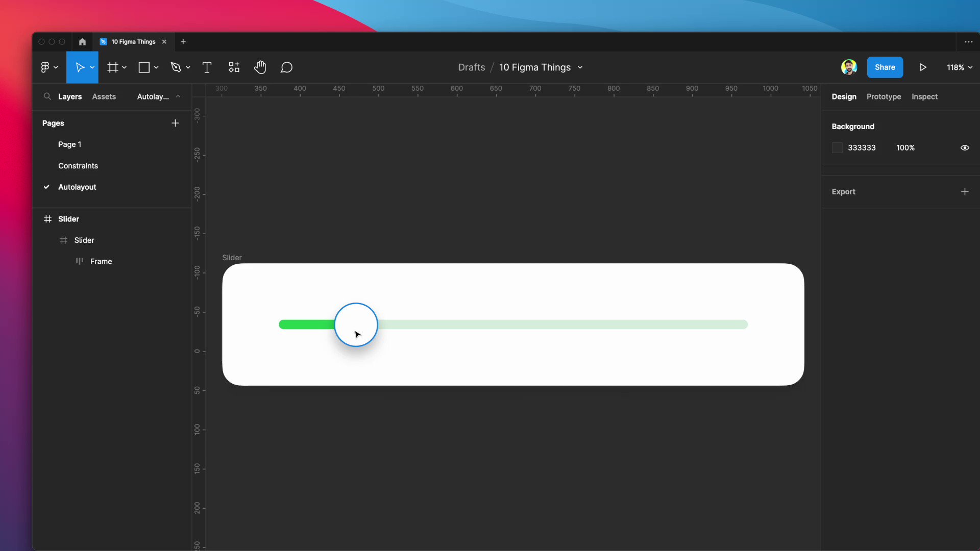The width and height of the screenshot is (980, 551).
Task: Switch to the Prototype tab
Action: click(884, 96)
